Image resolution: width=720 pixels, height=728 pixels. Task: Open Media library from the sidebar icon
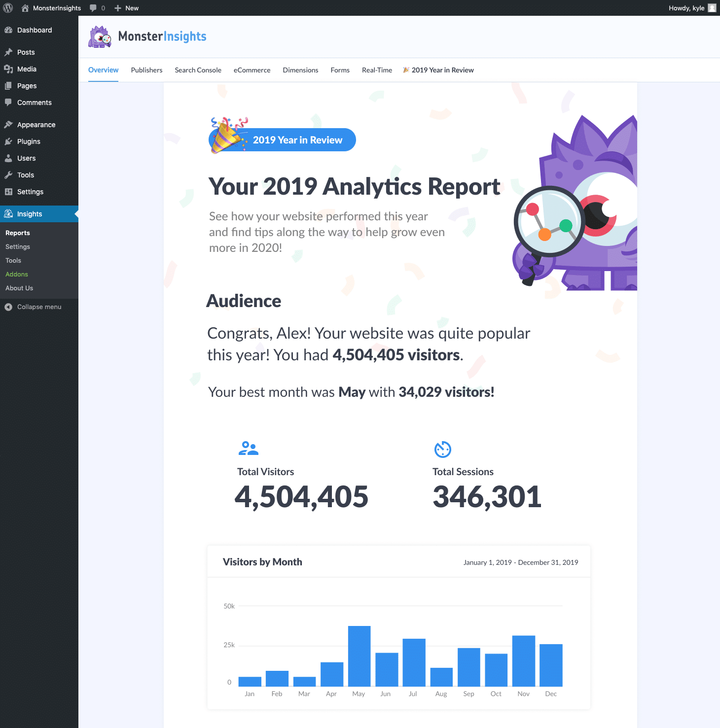pos(9,69)
